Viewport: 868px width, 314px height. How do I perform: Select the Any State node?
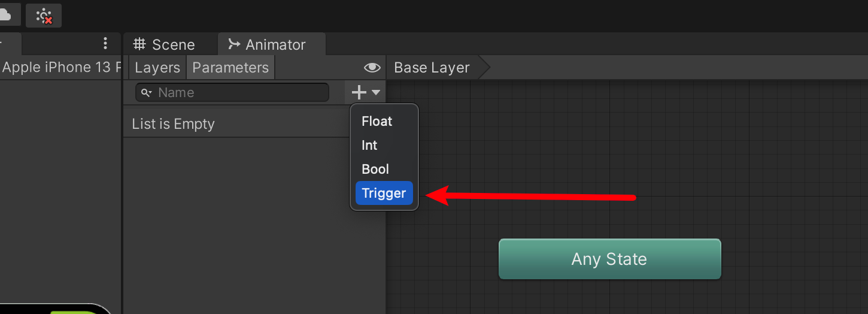click(x=609, y=259)
